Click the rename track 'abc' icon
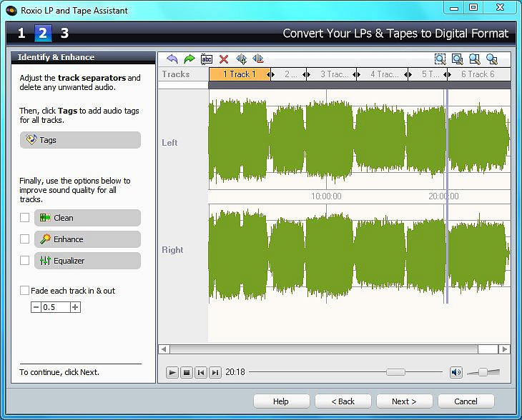 pos(207,59)
